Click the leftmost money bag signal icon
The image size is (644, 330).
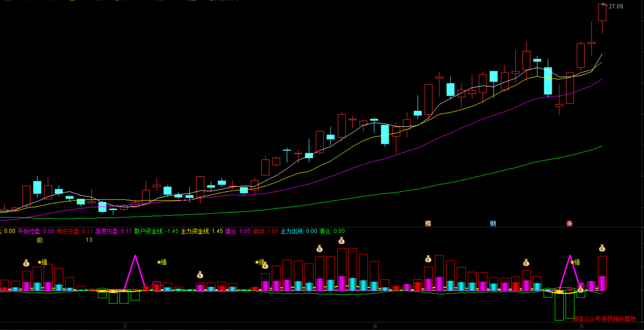coord(26,263)
